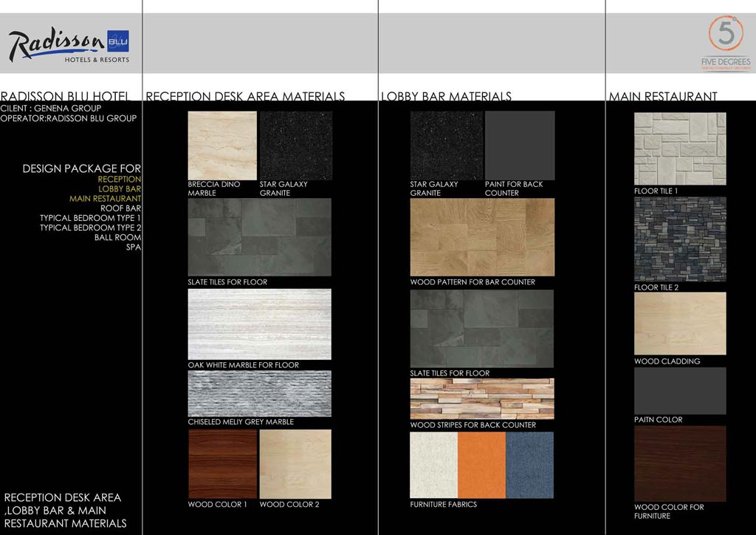The image size is (756, 535).
Task: Select LOBBY BAR in the design package list
Action: (x=120, y=188)
